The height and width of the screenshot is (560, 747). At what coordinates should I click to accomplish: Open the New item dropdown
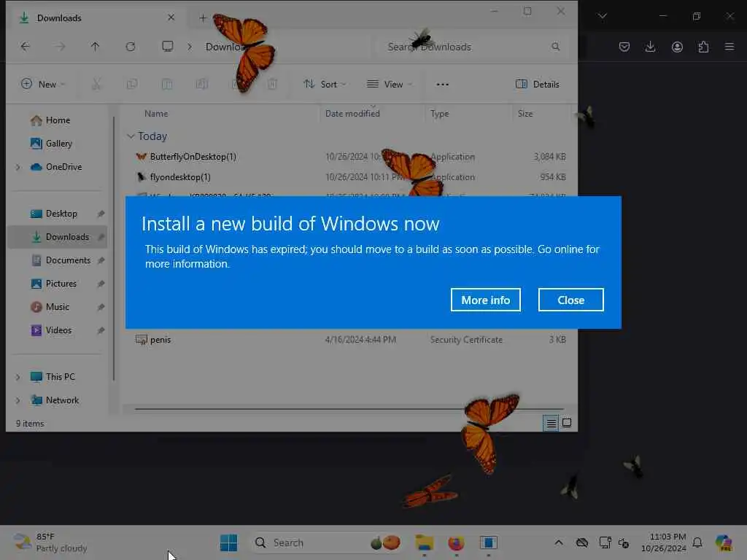(43, 85)
